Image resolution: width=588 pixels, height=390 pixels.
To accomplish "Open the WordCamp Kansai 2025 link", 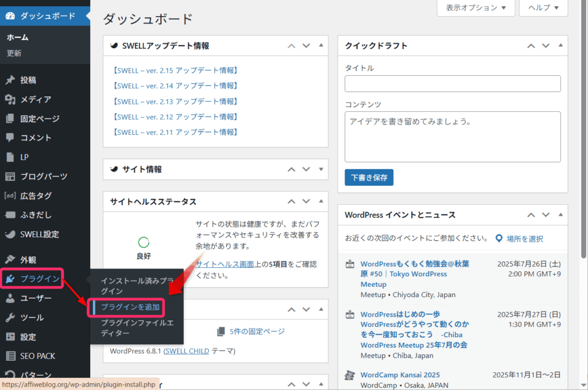I will 400,375.
